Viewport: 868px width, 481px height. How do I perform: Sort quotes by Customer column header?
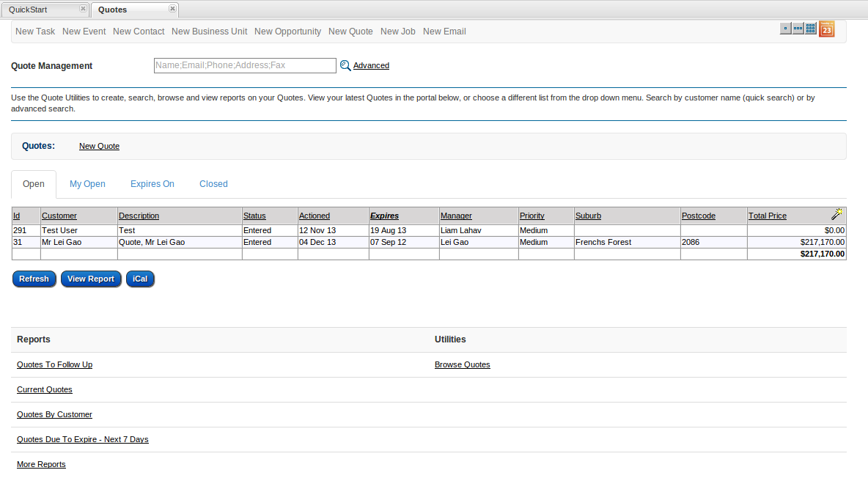tap(59, 216)
